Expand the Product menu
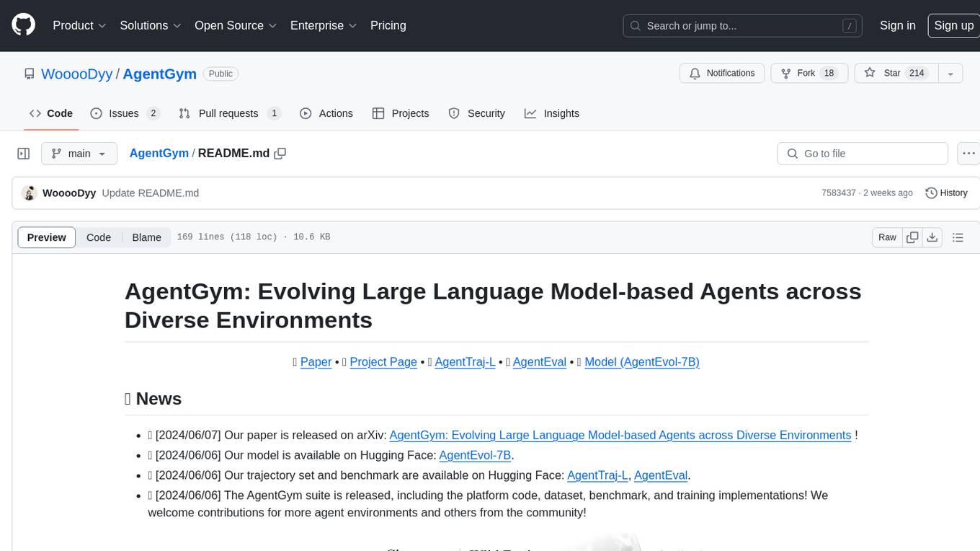Image resolution: width=980 pixels, height=551 pixels. 79,25
